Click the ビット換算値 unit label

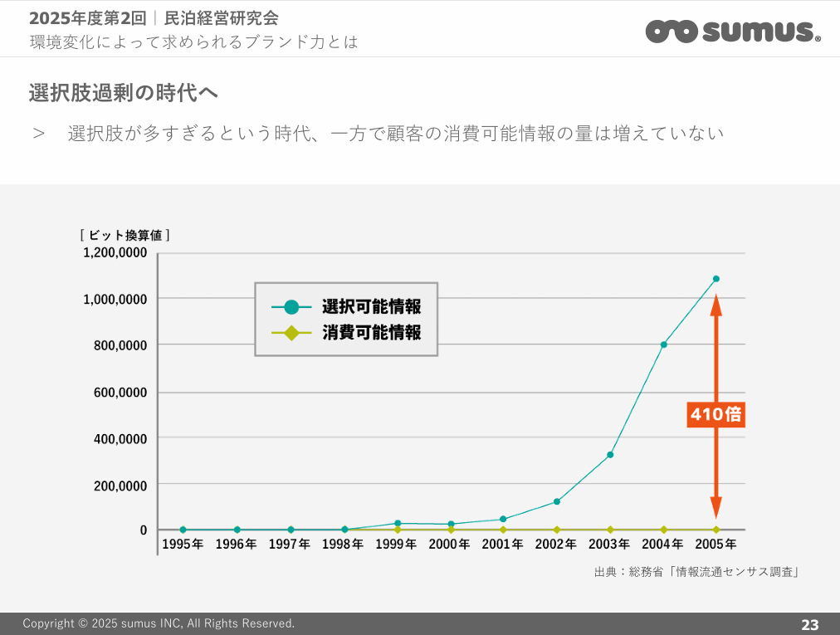click(125, 235)
